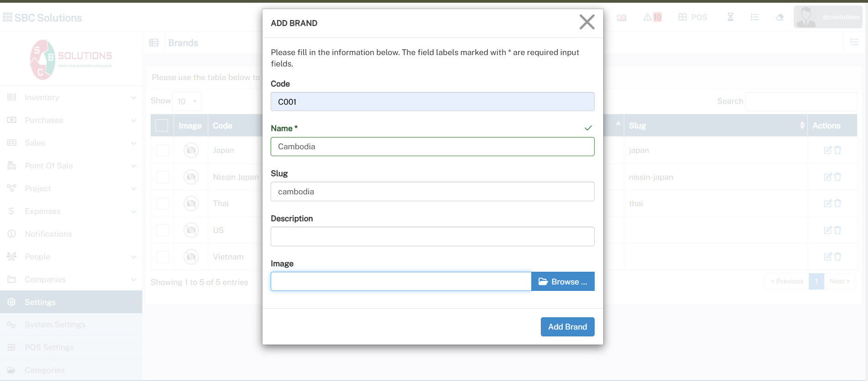Open the Show entries count dropdown
This screenshot has height=381, width=868.
point(186,101)
